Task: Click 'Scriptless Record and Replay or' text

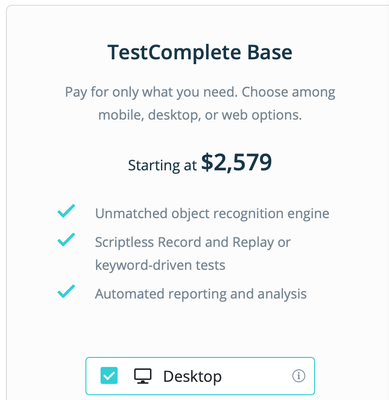Action: click(x=193, y=242)
